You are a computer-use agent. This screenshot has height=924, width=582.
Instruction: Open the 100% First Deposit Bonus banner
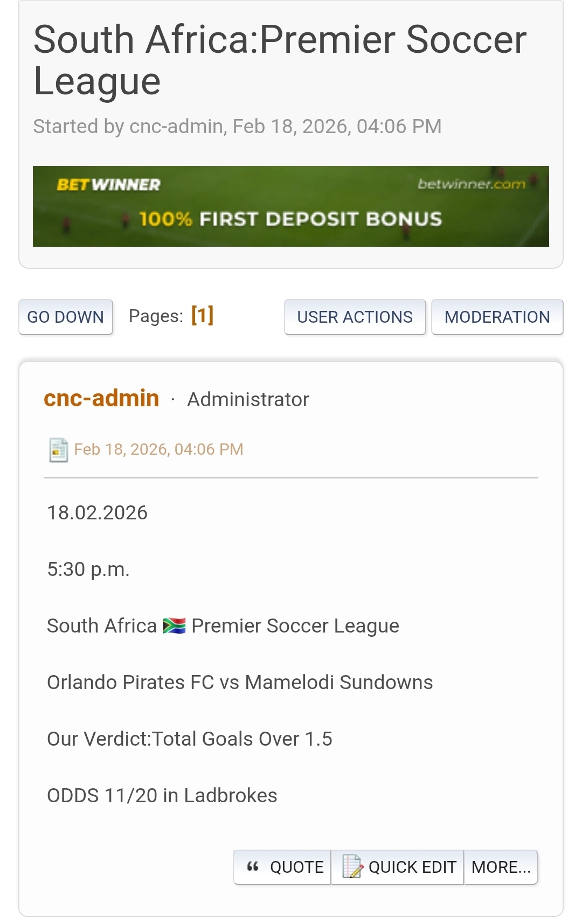pos(291,219)
